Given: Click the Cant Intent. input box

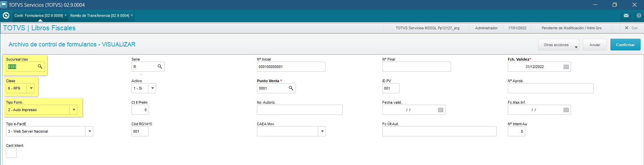Looking at the screenshot, I should pos(11,153).
